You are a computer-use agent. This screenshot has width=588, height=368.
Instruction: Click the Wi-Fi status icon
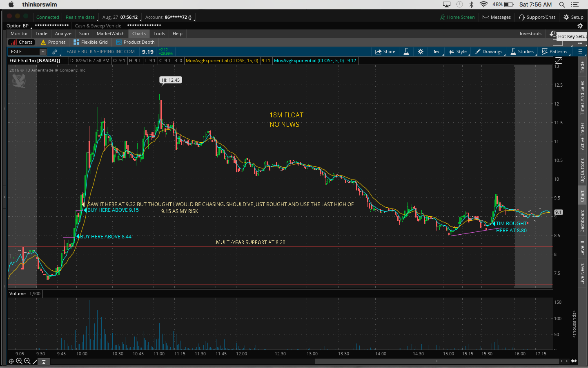(x=483, y=4)
